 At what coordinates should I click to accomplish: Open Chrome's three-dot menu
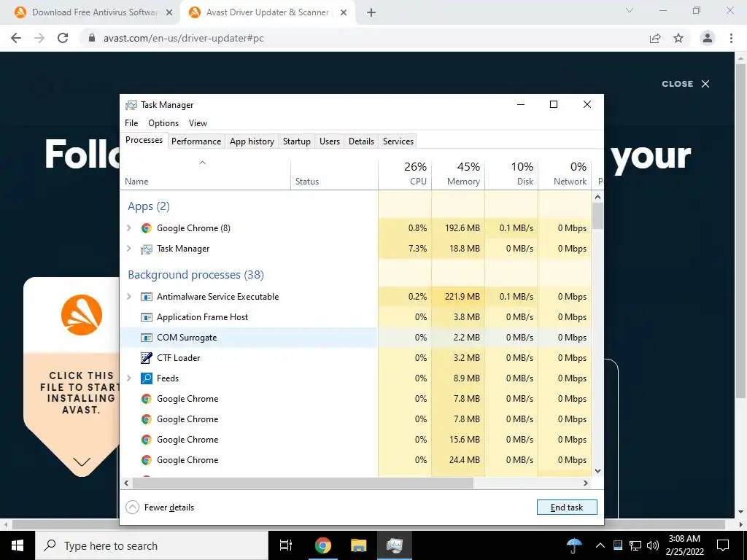pyautogui.click(x=731, y=38)
